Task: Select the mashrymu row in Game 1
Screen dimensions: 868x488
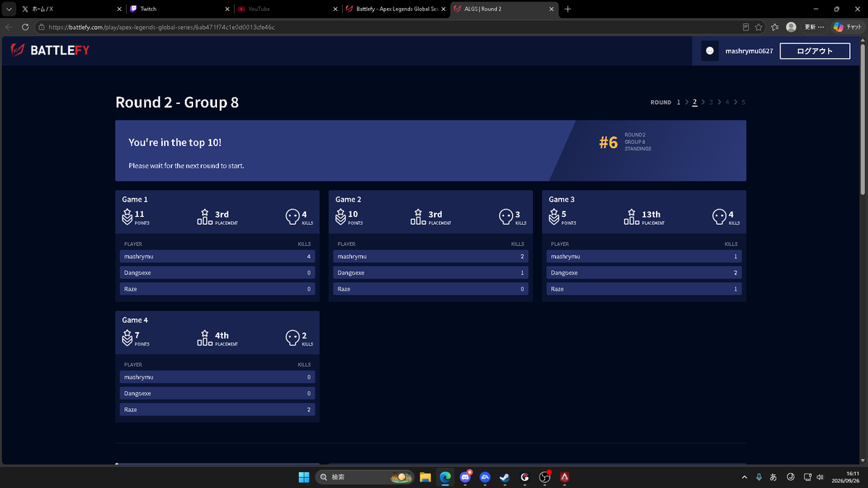Action: click(x=217, y=257)
